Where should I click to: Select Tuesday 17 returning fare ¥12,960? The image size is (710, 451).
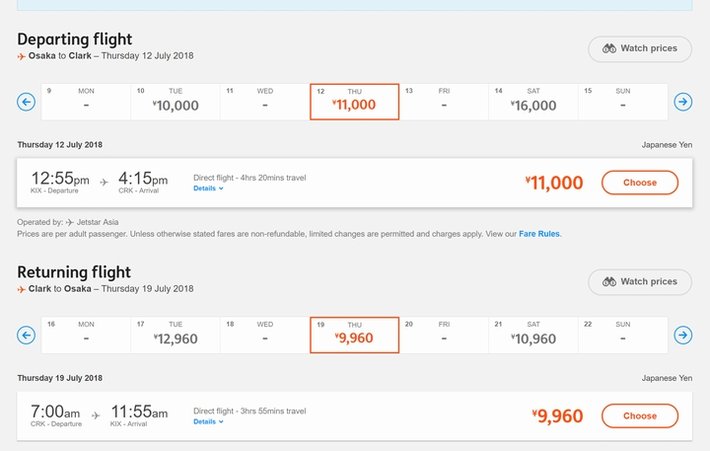pyautogui.click(x=176, y=335)
